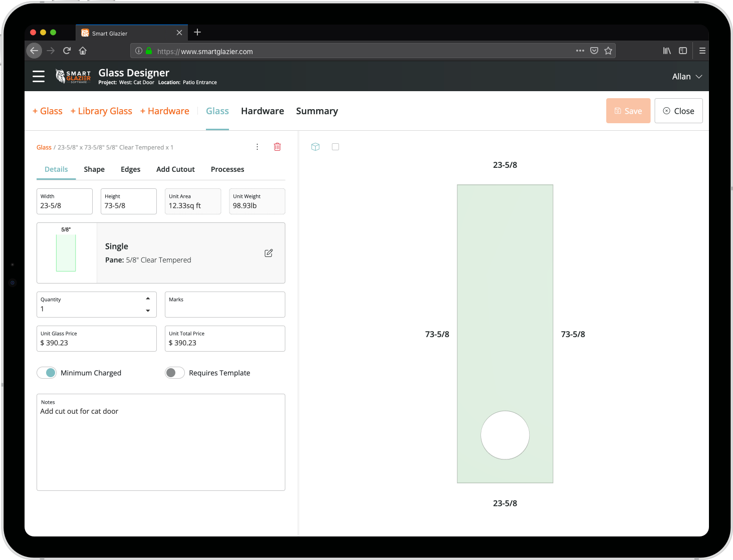Click the green padlock security icon
Image resolution: width=733 pixels, height=560 pixels.
(149, 51)
